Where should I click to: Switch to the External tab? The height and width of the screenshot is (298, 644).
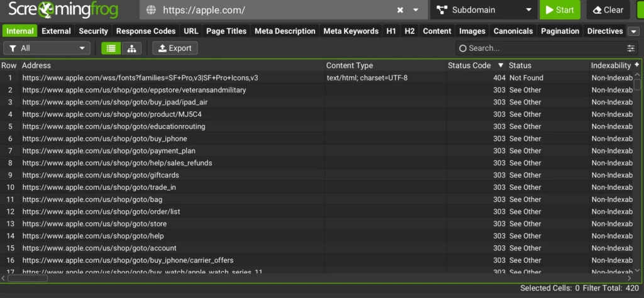point(56,31)
